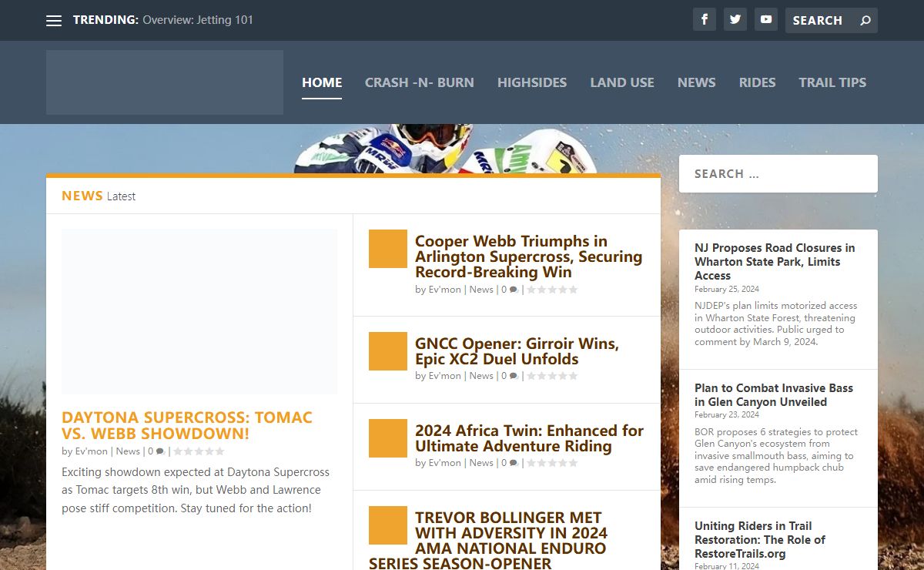Click star rating under Africa Twin article
Viewport: 924px width, 570px height.
click(x=552, y=463)
